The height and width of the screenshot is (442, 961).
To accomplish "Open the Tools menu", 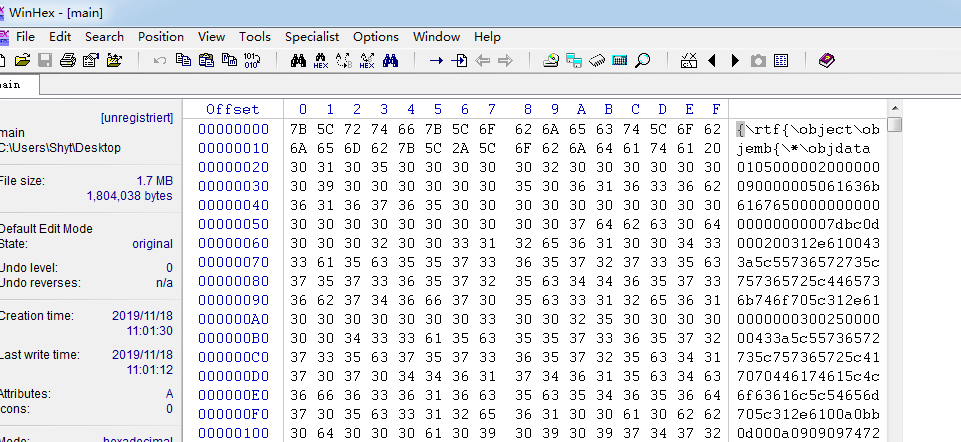I will click(x=254, y=37).
